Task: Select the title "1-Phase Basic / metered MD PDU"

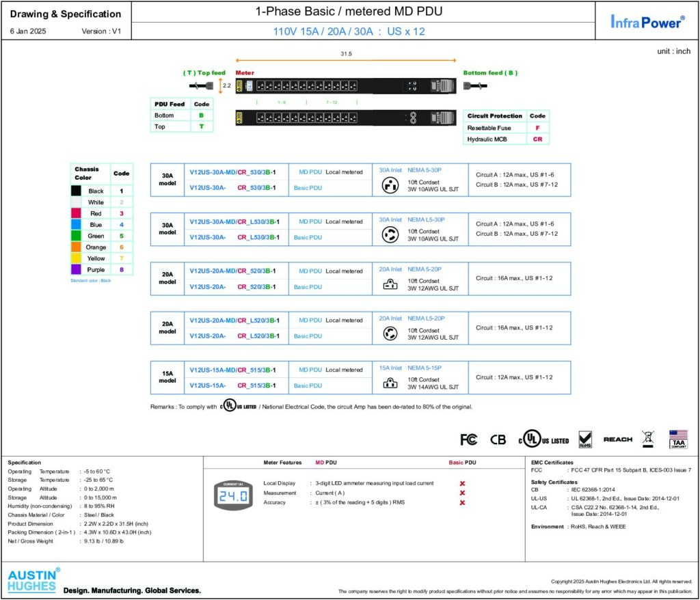Action: point(349,11)
